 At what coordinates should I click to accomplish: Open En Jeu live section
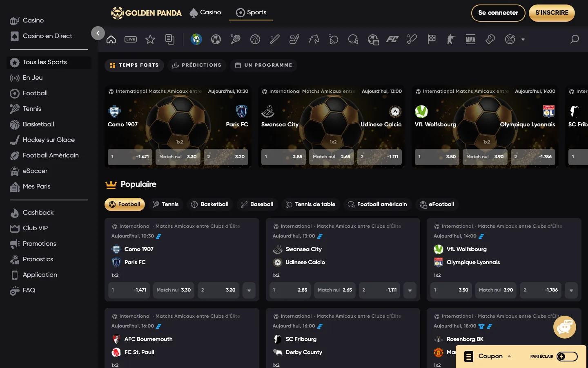click(x=49, y=78)
